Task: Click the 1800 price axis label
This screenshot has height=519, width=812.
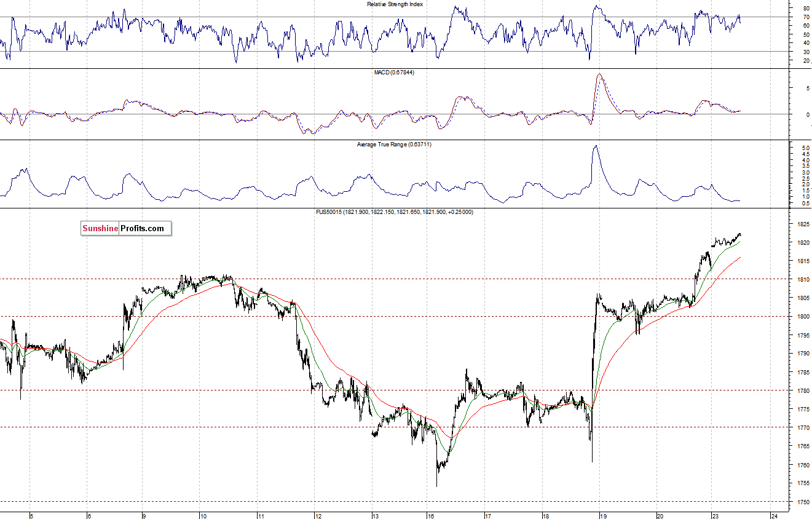Action: (803, 317)
